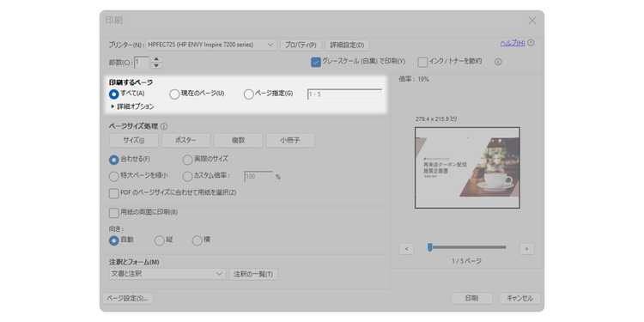
Task: Choose 実際のサイズ radio button
Action: [x=187, y=160]
